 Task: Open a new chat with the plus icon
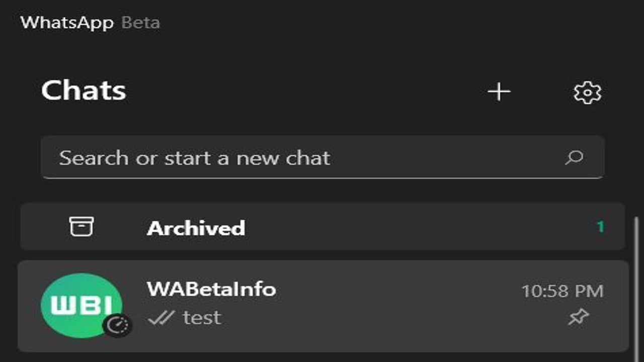coord(499,92)
